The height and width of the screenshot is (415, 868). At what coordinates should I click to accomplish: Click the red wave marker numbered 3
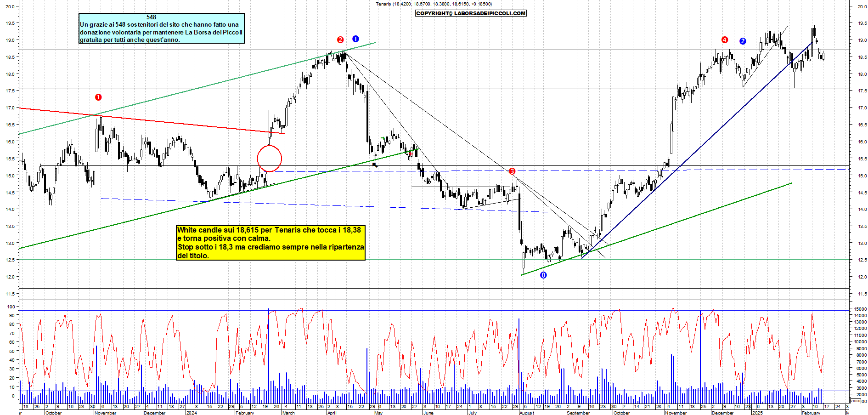[512, 171]
